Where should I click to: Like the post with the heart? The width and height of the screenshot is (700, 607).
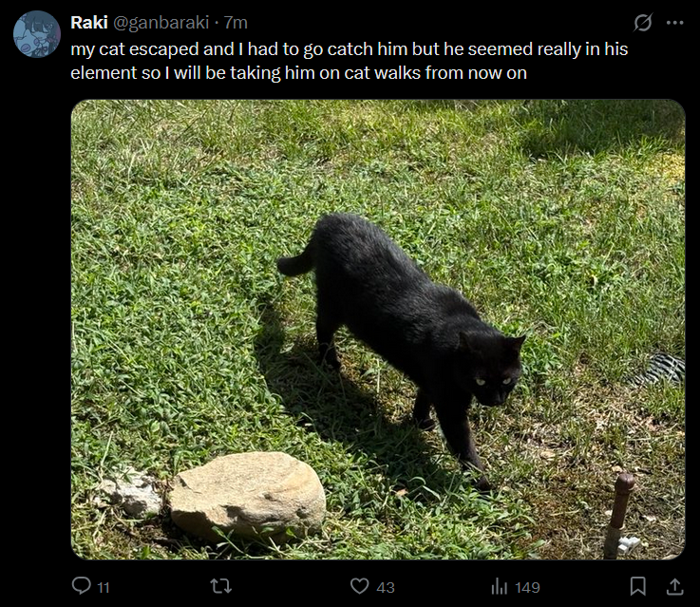[359, 586]
